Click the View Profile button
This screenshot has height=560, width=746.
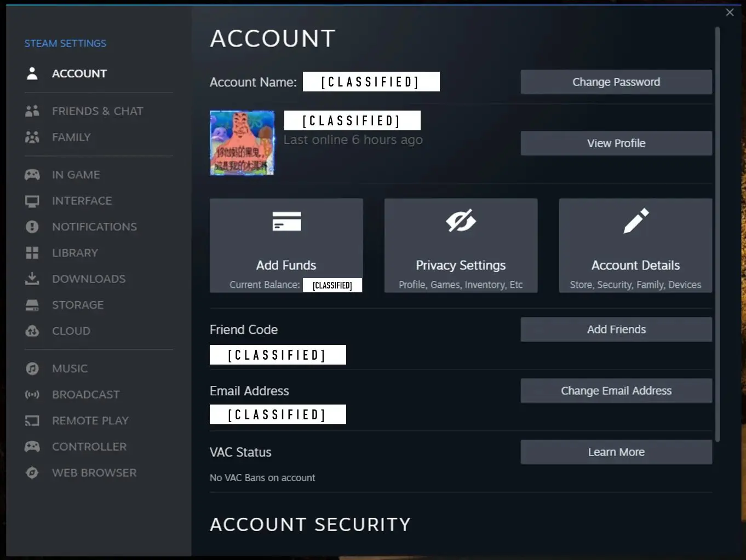[616, 143]
